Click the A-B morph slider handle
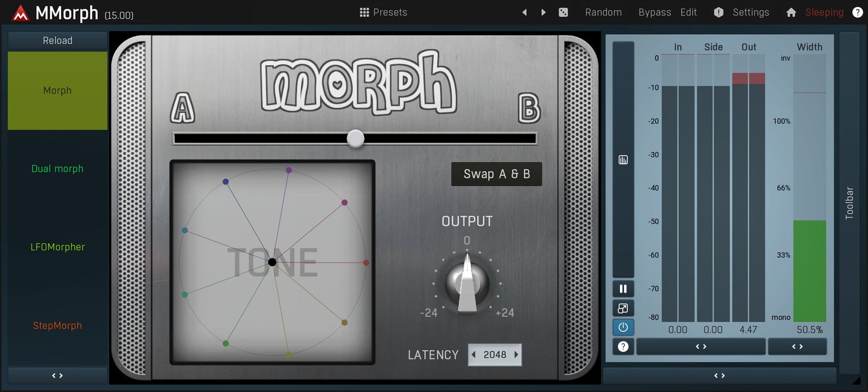 point(355,138)
